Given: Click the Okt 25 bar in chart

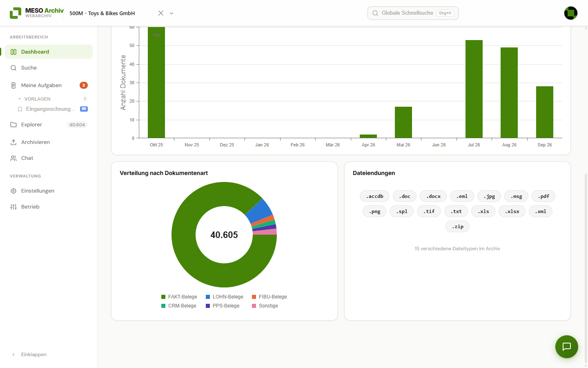Looking at the screenshot, I should [156, 83].
